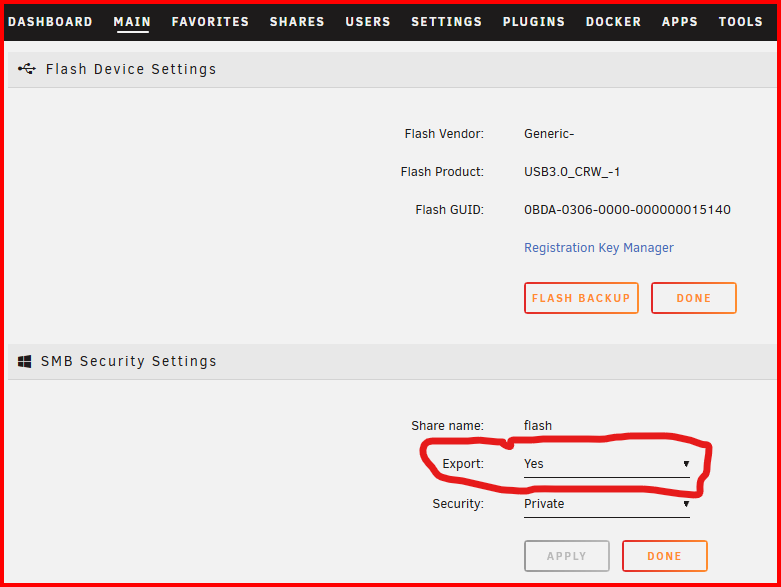781x587 pixels.
Task: Click the Flash Product label
Action: pos(442,172)
